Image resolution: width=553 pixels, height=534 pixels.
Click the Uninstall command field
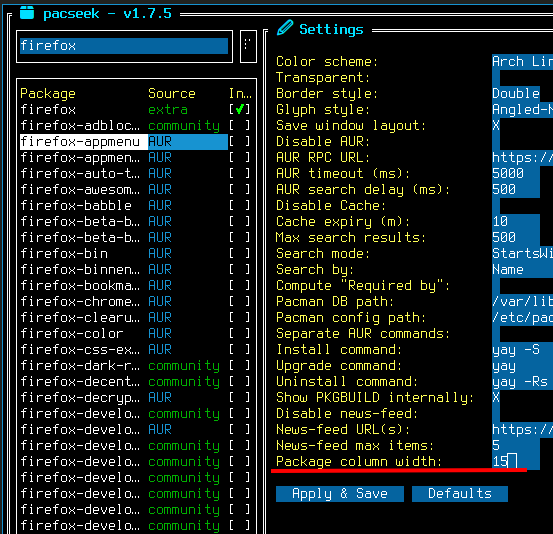coord(522,382)
